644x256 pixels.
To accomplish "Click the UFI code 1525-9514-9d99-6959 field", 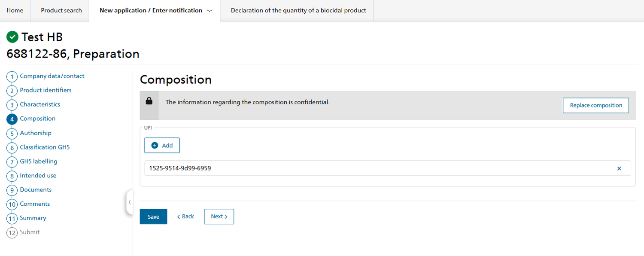I will pos(378,168).
